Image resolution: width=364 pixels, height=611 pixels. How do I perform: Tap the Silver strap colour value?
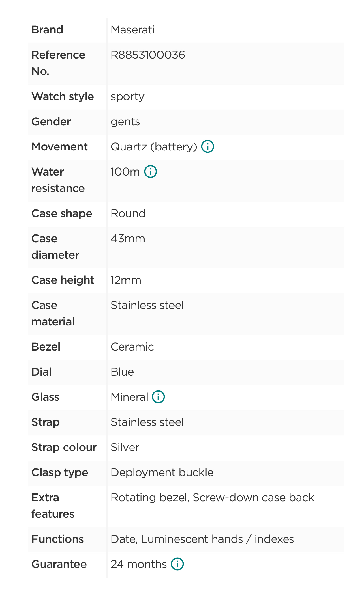click(x=125, y=447)
